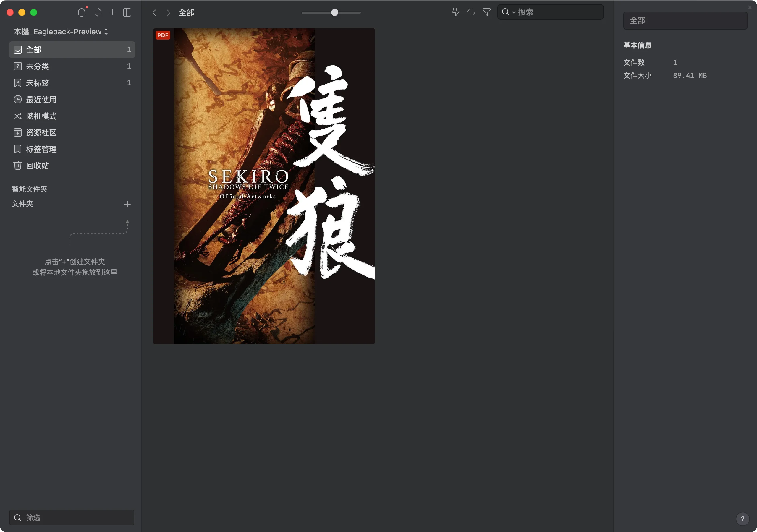The image size is (757, 532).
Task: Open 最近使用 in the sidebar
Action: coord(72,100)
